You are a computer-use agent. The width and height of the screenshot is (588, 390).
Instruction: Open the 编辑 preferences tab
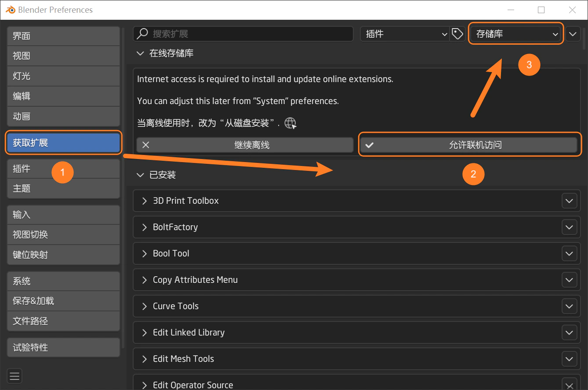click(x=63, y=96)
